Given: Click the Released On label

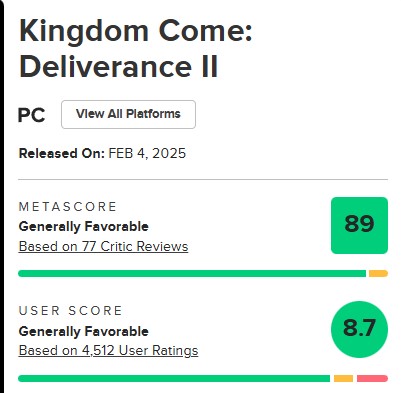Looking at the screenshot, I should coord(62,154).
